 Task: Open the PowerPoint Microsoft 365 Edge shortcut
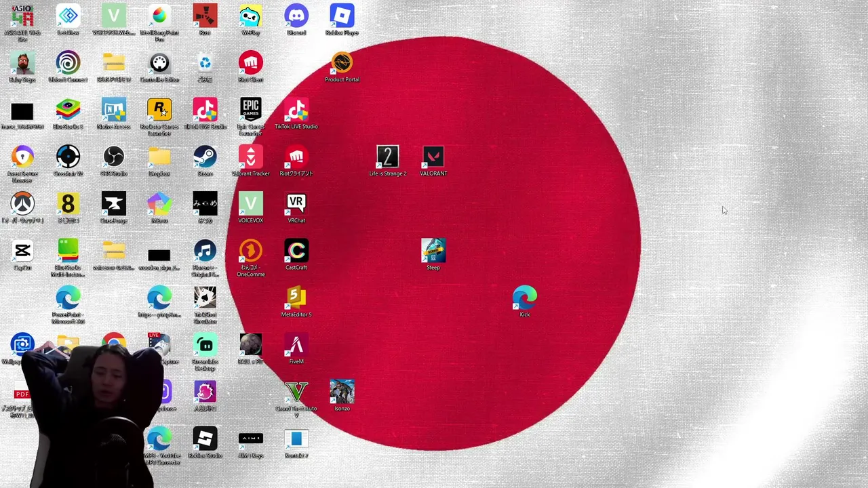pyautogui.click(x=68, y=298)
